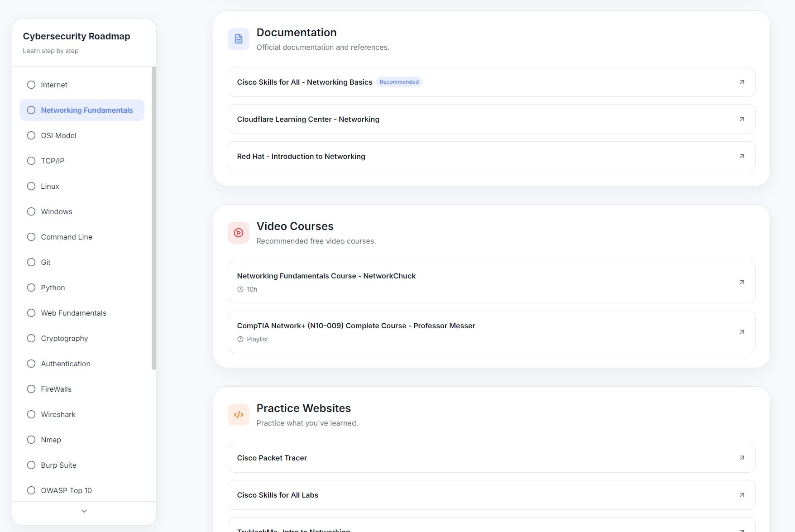This screenshot has height=532, width=795.
Task: Click "Practice what you've learned." text
Action: point(307,423)
